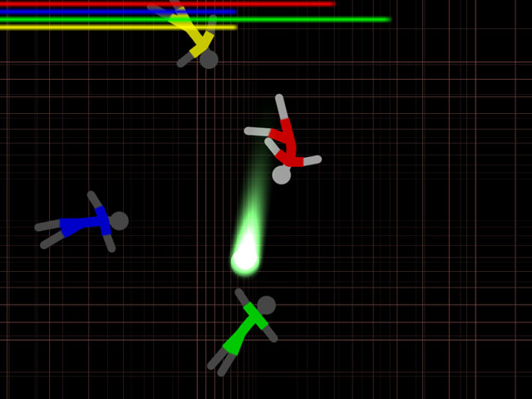Click the green stickman's torso
The image size is (532, 399).
(x=244, y=328)
